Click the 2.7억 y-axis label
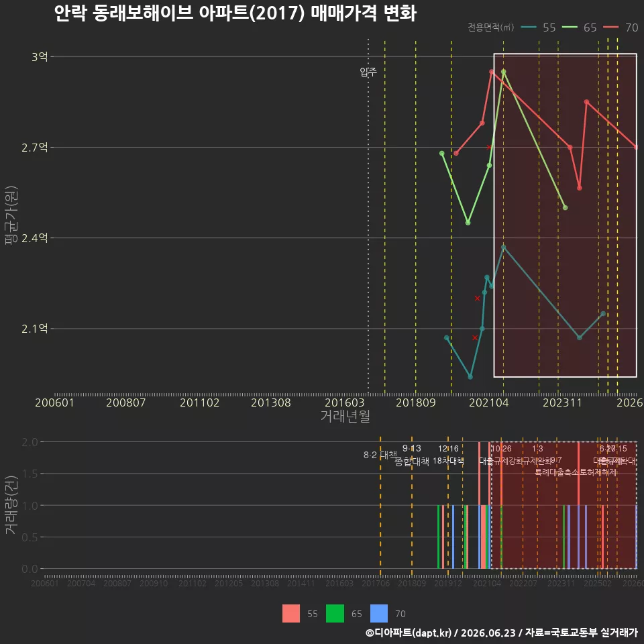This screenshot has width=644, height=644. point(35,147)
